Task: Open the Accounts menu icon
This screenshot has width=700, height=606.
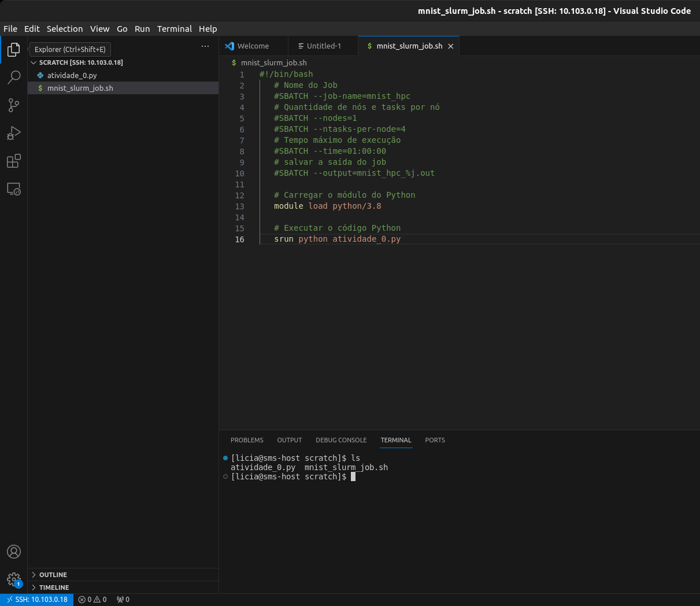Action: coord(14,552)
